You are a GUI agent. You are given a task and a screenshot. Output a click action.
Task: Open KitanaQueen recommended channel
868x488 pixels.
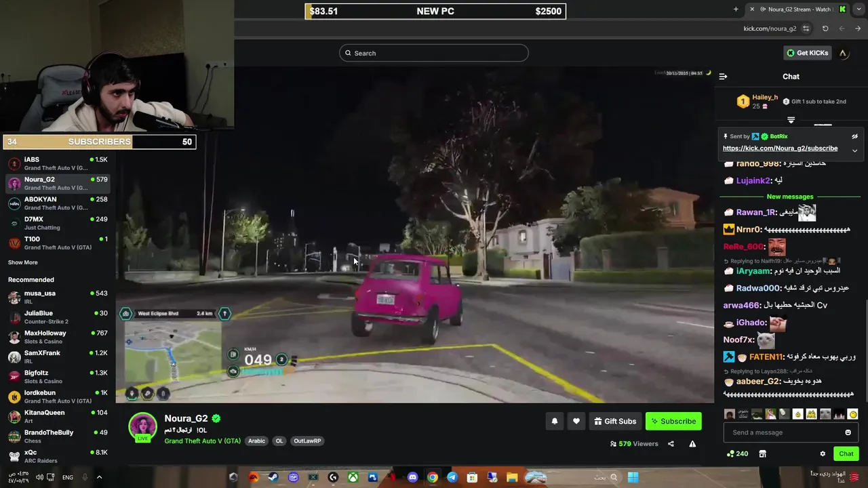58,416
